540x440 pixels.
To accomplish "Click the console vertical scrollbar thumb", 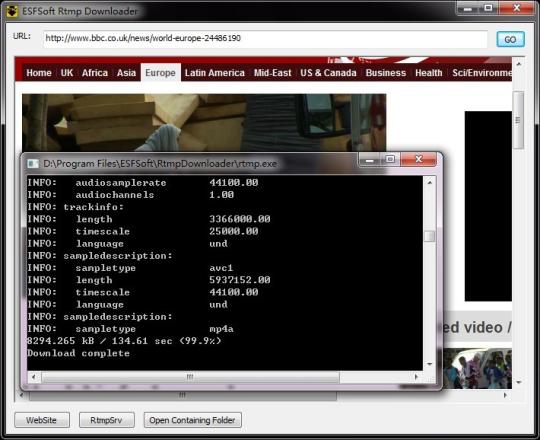I will pos(429,236).
